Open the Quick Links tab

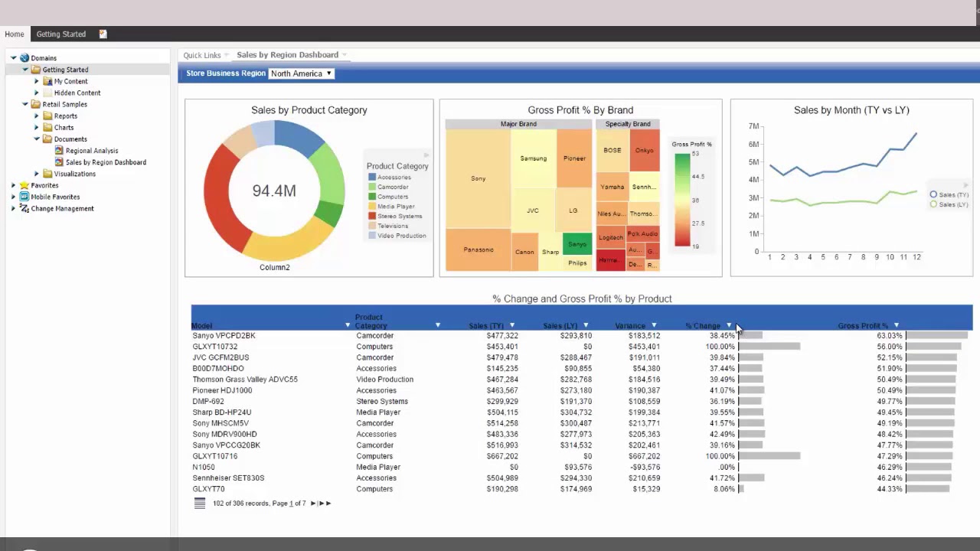(x=202, y=55)
